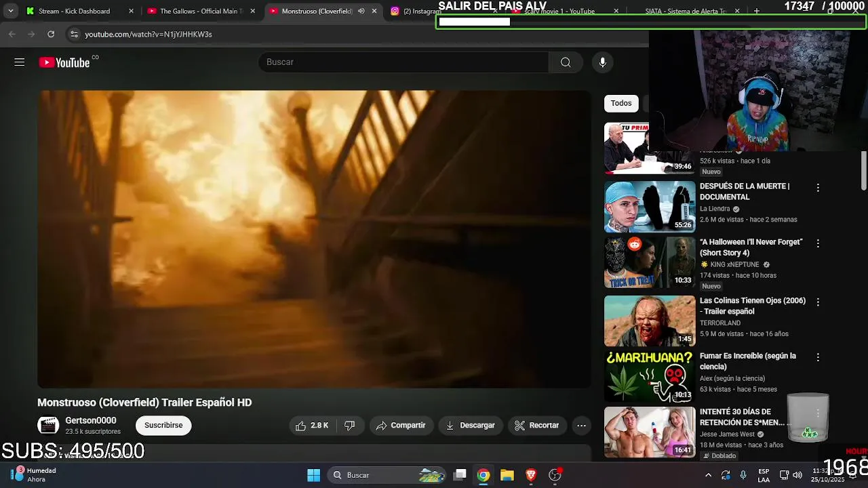Share the video with Compartir

pos(401,426)
